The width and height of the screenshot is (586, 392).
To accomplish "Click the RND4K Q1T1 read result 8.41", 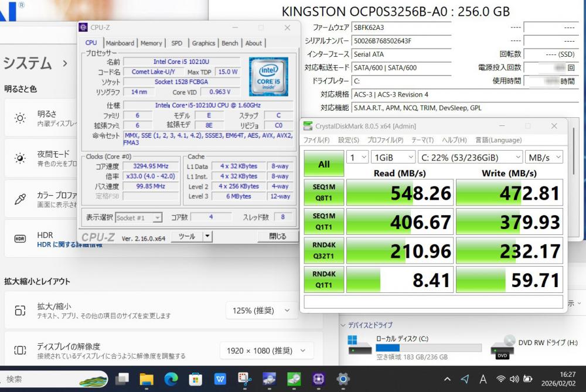I will 400,279.
